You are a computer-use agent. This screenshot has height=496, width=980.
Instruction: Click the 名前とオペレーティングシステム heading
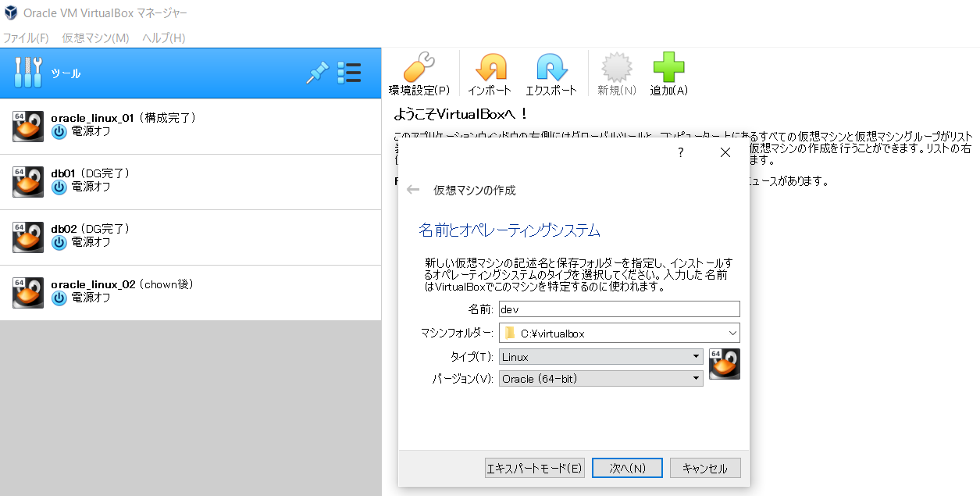509,230
